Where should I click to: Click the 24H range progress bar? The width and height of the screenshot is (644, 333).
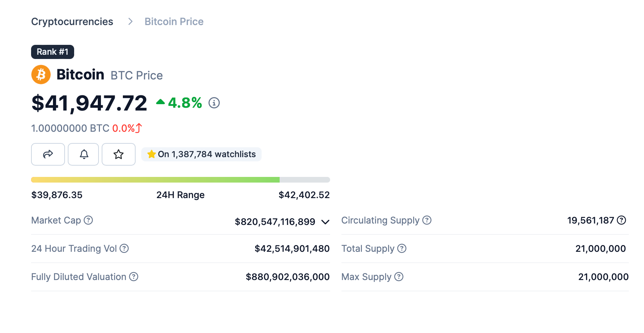180,180
